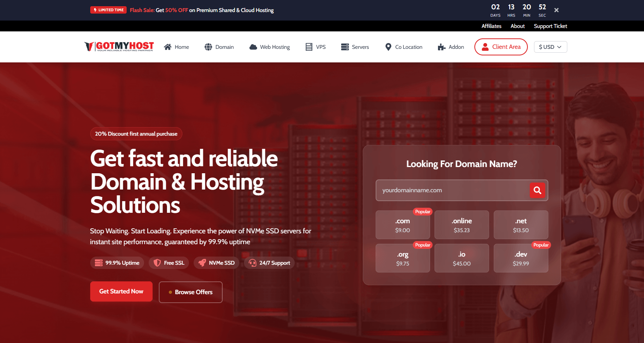Click the 99.9% Uptime server icon

pos(99,263)
